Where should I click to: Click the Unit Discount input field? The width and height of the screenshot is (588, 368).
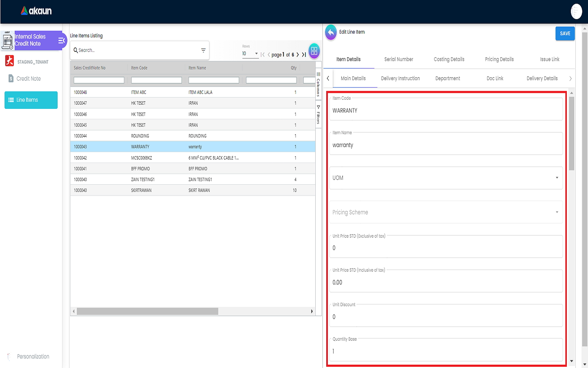tap(445, 317)
